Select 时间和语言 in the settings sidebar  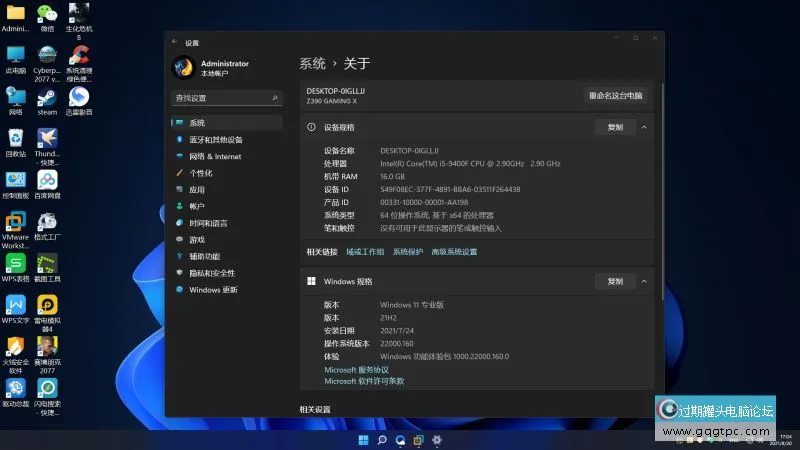coord(207,223)
